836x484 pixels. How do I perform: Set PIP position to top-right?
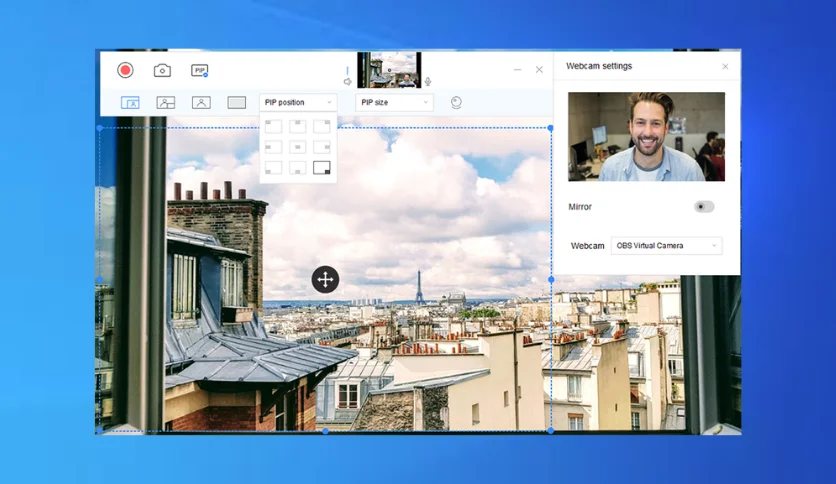pos(321,126)
